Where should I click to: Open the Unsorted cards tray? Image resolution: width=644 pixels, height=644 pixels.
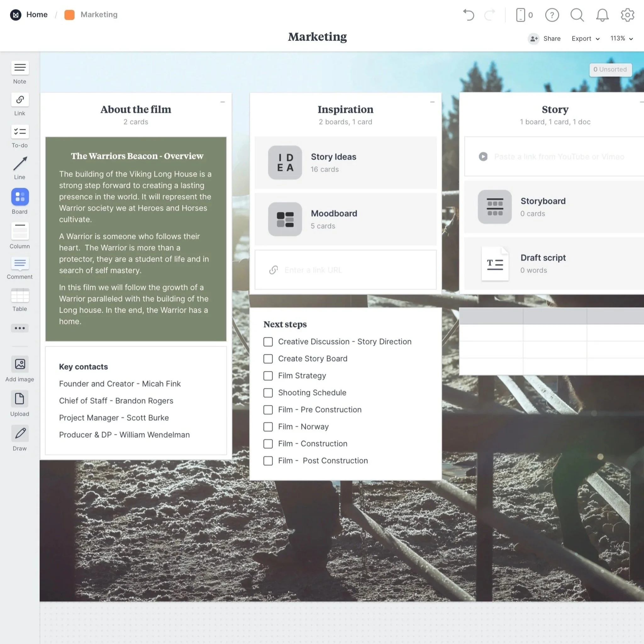(x=610, y=70)
